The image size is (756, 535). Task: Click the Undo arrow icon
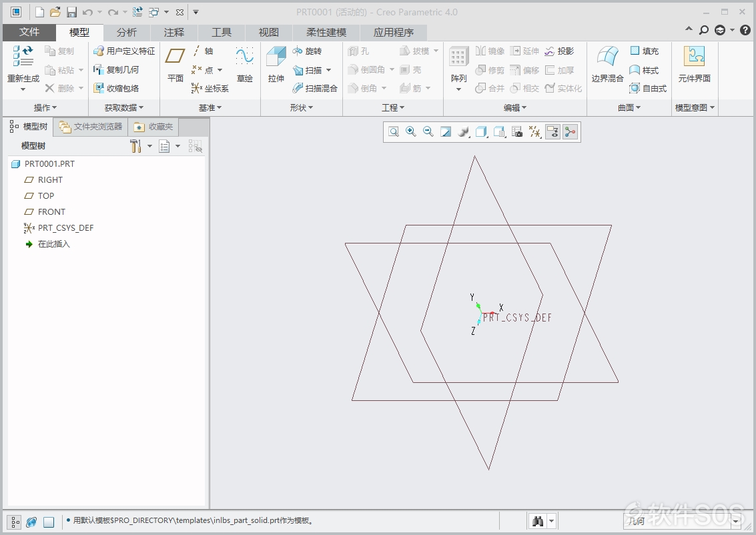click(87, 12)
